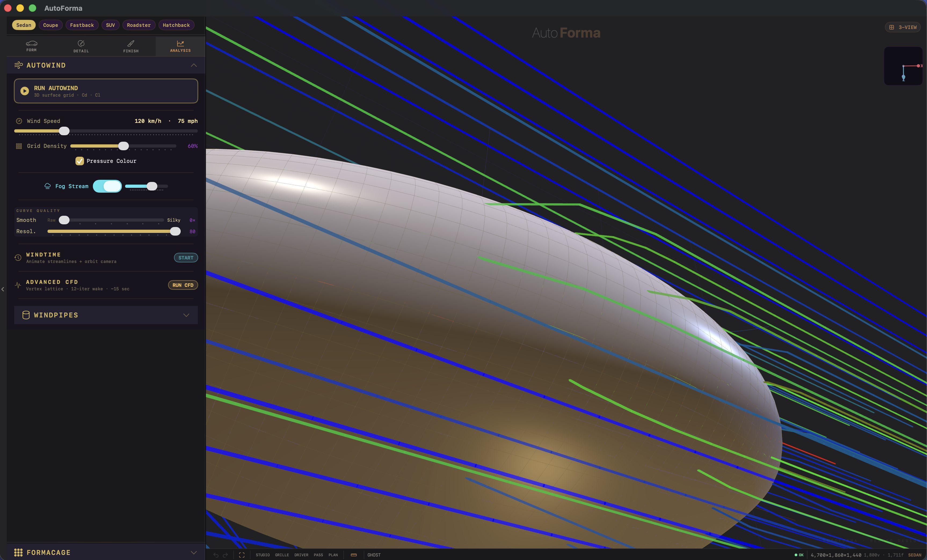Toggle GHOST mode in the bottom bar
The height and width of the screenshot is (560, 927).
(x=374, y=555)
